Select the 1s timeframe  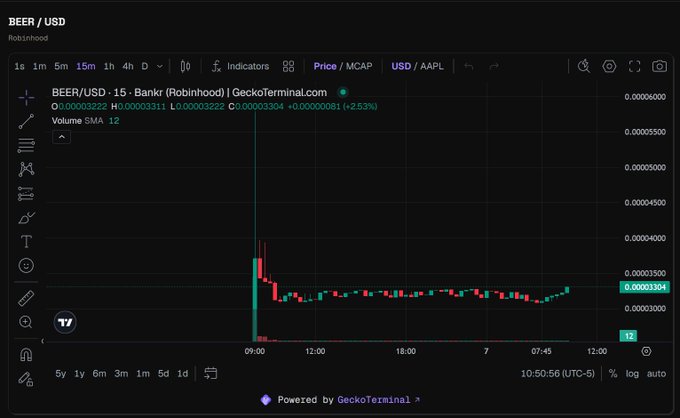[20, 66]
